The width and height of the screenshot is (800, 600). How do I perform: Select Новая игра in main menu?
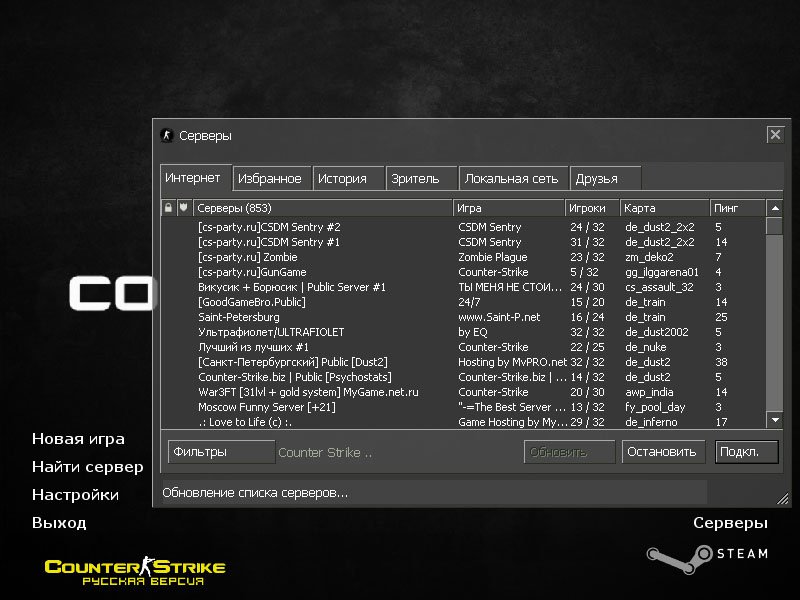click(78, 439)
